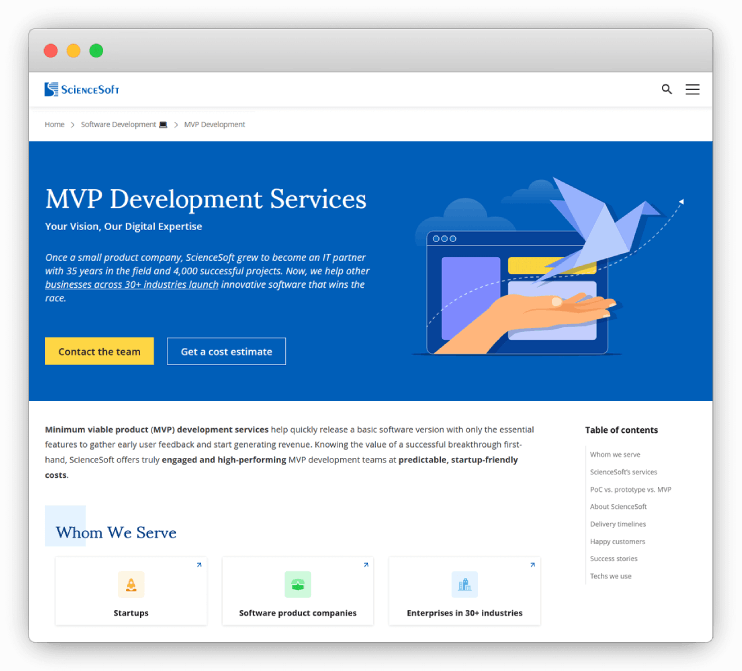Jump to About ScienceSoft in contents
Viewport: 742px width, 671px height.
[618, 506]
